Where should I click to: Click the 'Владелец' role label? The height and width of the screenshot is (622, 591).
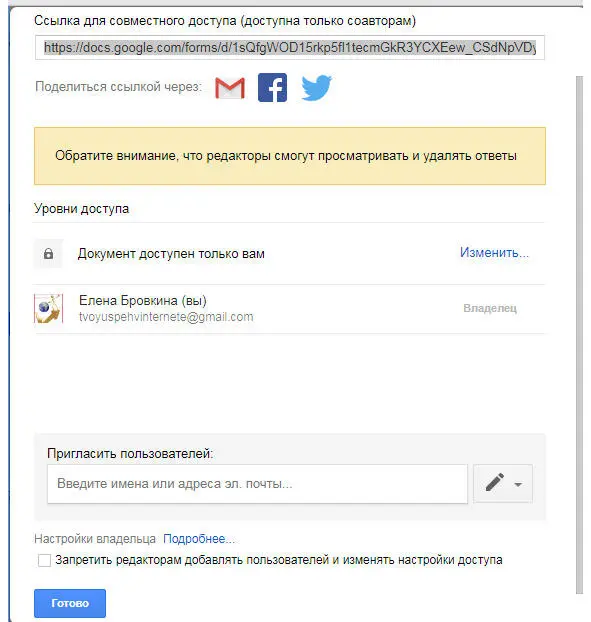coord(490,308)
